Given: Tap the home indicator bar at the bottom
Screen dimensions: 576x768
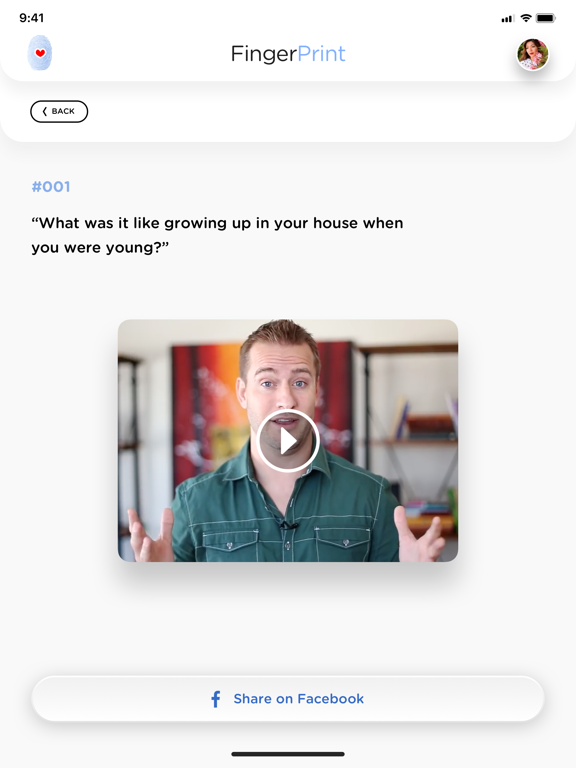Looking at the screenshot, I should coord(288,754).
